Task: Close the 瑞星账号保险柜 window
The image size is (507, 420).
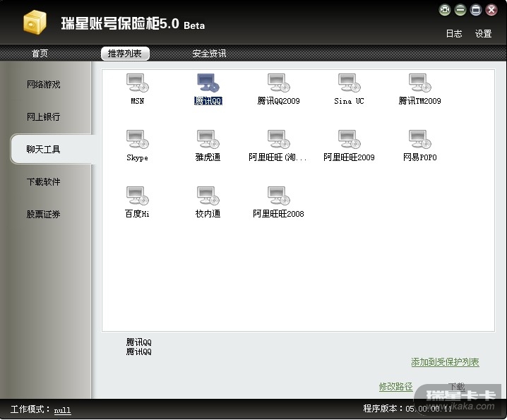Action: pyautogui.click(x=491, y=10)
